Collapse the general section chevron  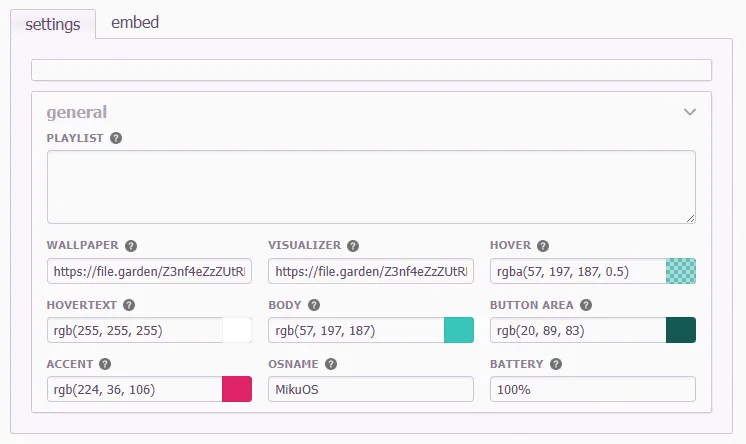click(690, 112)
